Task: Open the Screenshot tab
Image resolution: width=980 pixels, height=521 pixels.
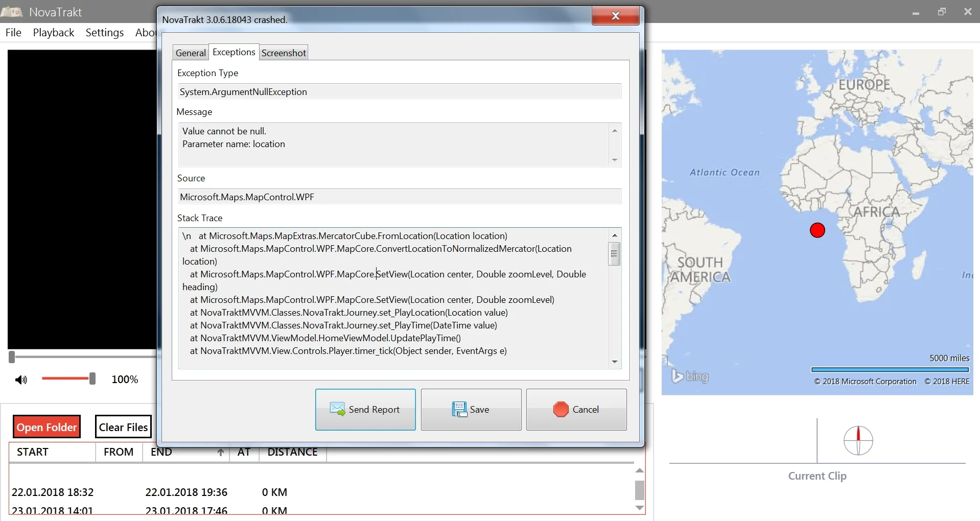Action: tap(284, 53)
